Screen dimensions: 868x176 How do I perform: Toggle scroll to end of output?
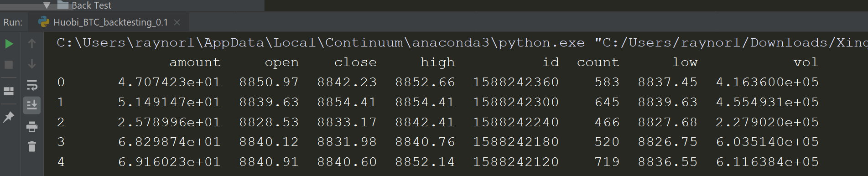[32, 105]
